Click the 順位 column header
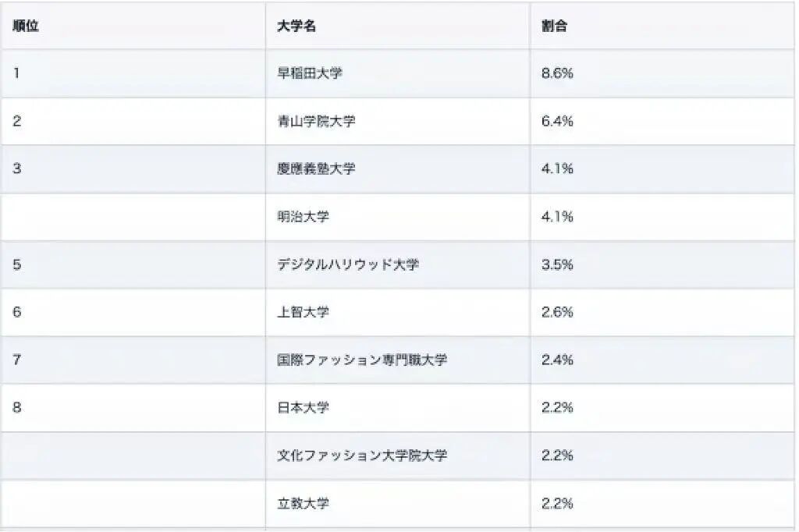 [x=27, y=26]
